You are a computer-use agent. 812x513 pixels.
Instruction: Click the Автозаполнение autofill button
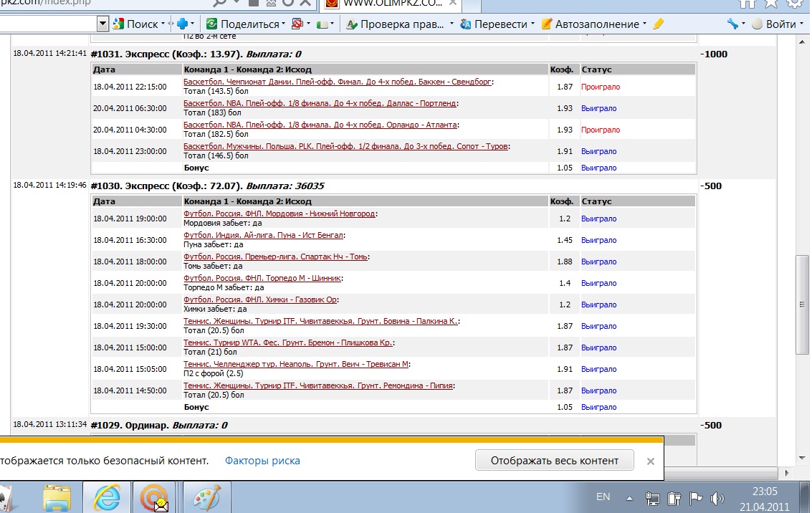tap(590, 24)
